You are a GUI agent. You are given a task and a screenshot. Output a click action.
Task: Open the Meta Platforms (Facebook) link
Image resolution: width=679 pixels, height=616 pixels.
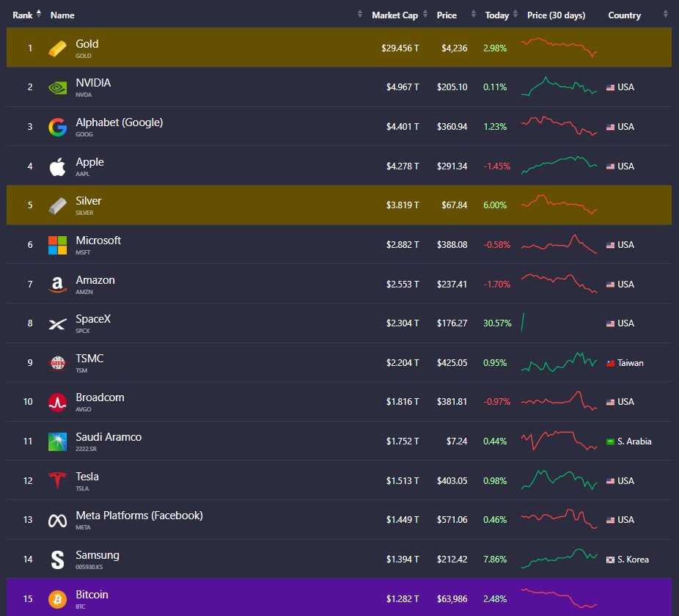pyautogui.click(x=139, y=516)
